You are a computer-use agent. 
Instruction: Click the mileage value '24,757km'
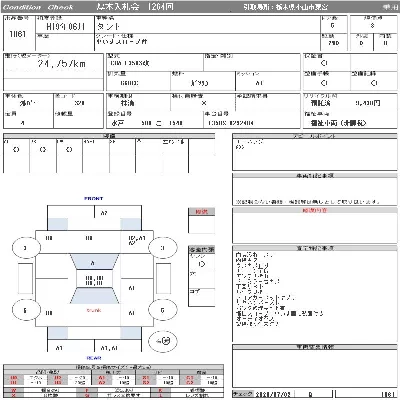[61, 64]
